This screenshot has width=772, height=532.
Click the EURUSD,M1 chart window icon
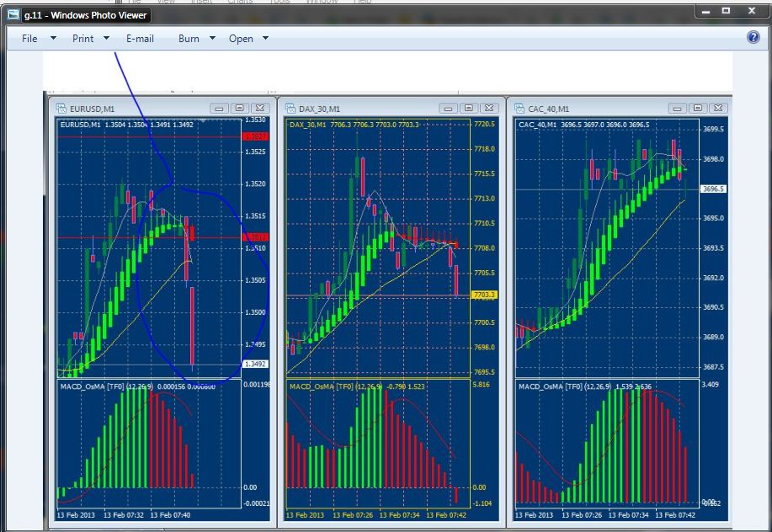click(x=61, y=109)
